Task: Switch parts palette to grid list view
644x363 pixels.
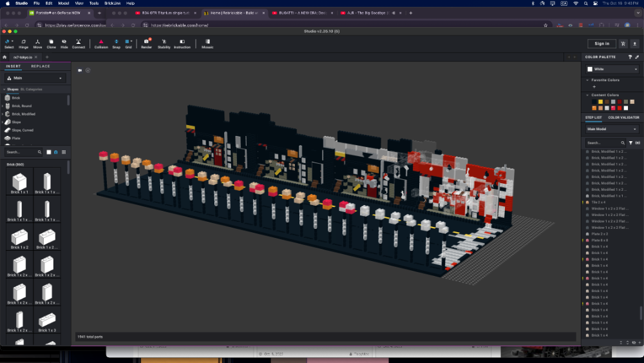Action: 64,152
